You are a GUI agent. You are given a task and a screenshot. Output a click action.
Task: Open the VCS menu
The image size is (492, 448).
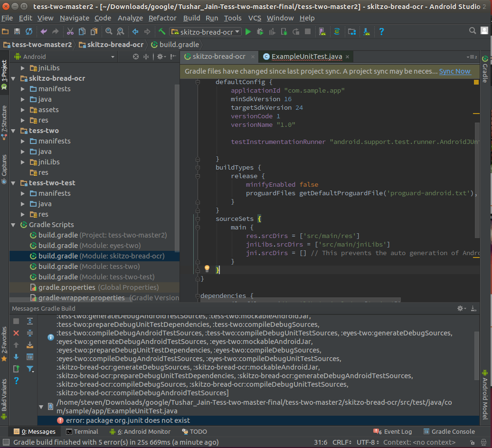(255, 18)
